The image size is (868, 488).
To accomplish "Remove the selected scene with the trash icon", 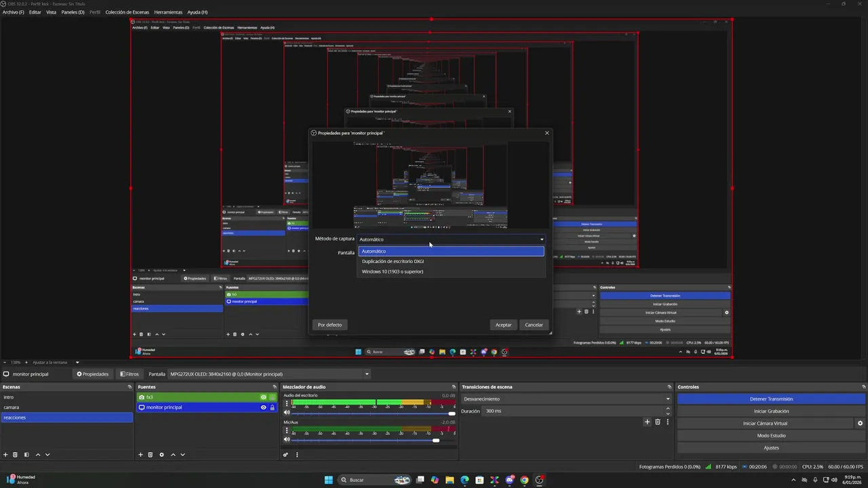I will click(16, 455).
